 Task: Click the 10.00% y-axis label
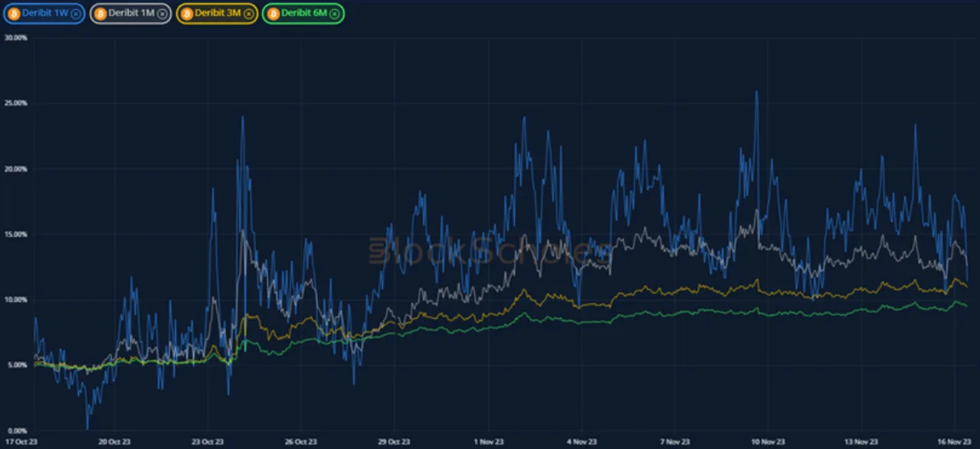pos(15,300)
